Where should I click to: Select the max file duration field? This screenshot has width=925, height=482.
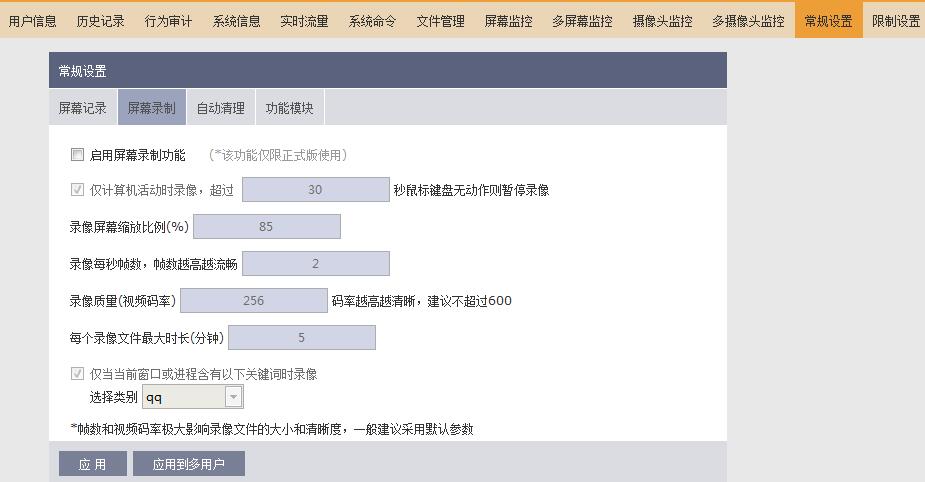[x=301, y=337]
